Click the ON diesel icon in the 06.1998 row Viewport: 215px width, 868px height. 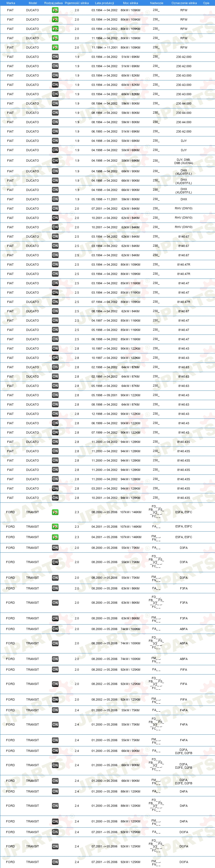tap(55, 339)
